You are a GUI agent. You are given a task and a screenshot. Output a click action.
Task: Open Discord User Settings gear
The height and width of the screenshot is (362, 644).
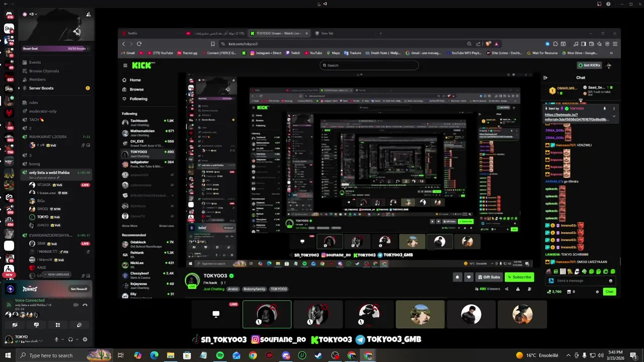tap(85, 339)
